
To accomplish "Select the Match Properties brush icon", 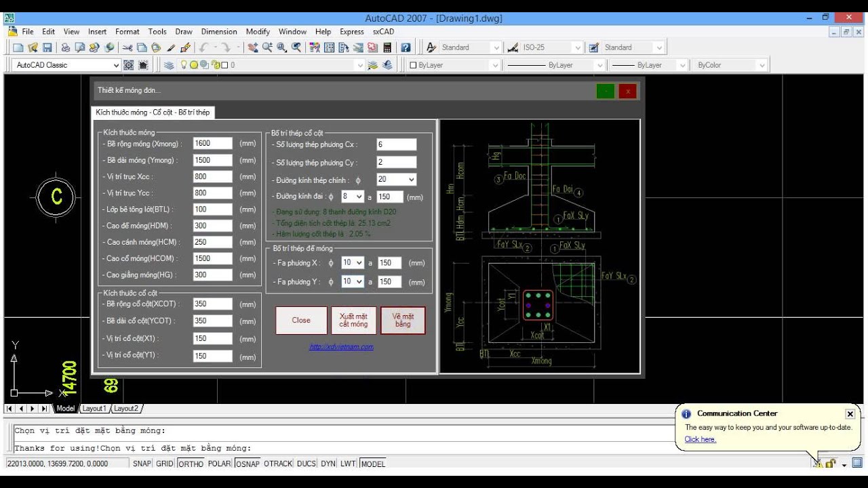I will 171,47.
